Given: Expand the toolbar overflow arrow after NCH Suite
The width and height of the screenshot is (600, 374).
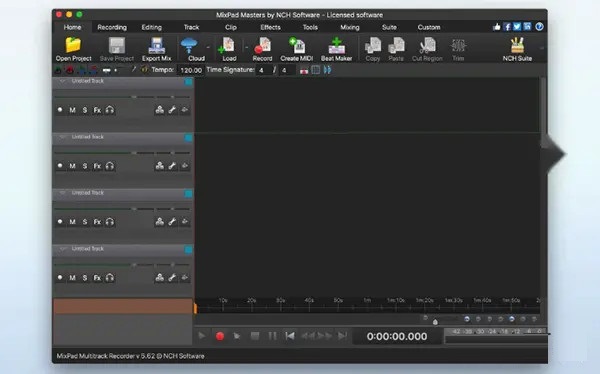Looking at the screenshot, I should pos(541,48).
